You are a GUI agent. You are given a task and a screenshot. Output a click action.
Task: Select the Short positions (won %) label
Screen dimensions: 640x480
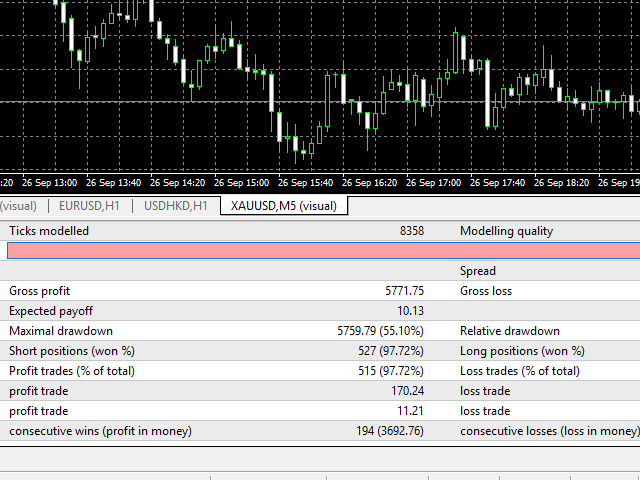[x=72, y=351]
